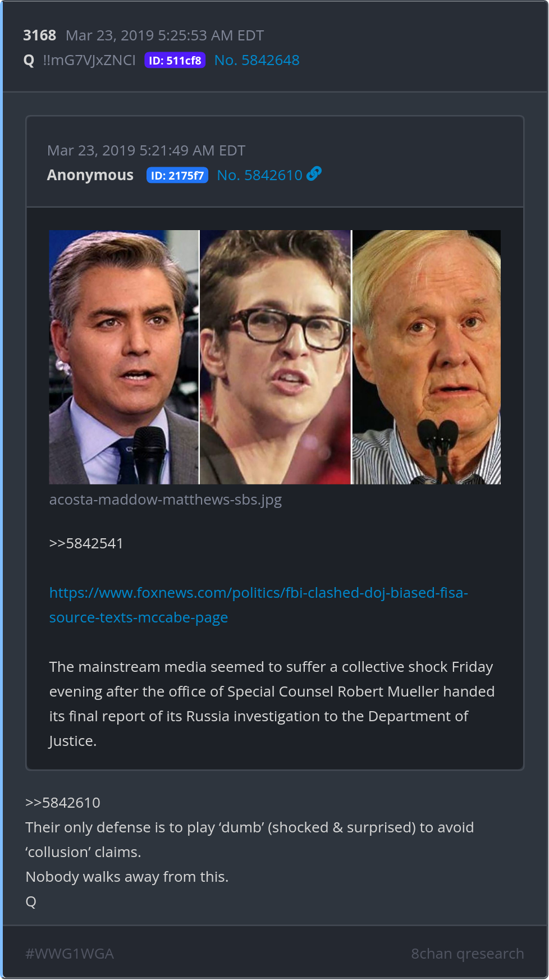Click the purple ID: 511cf8 badge
Screen dimensions: 549x980
pyautogui.click(x=175, y=60)
